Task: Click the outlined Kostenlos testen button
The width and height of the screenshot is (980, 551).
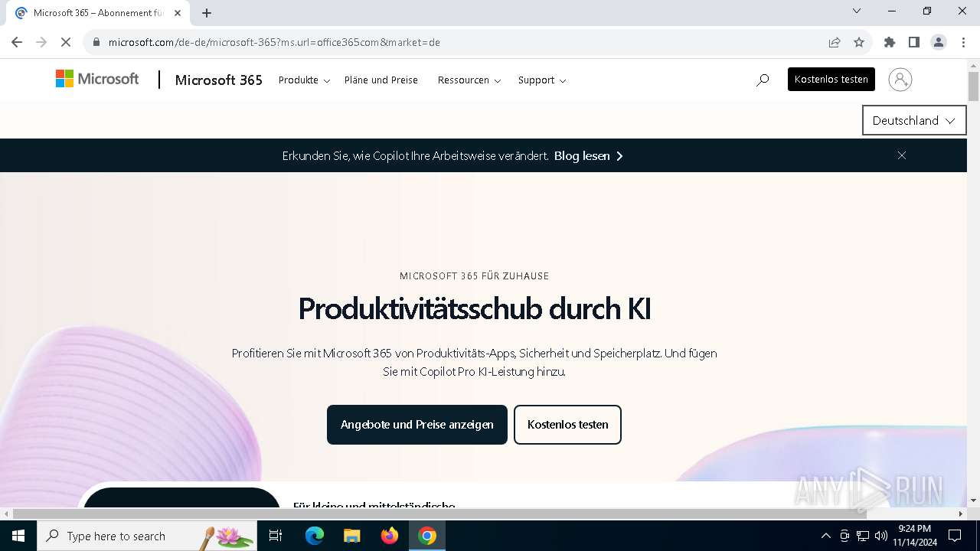Action: coord(567,425)
